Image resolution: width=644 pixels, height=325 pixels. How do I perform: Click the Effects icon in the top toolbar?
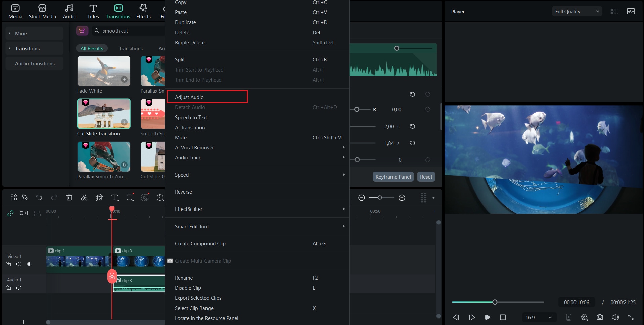pyautogui.click(x=143, y=11)
